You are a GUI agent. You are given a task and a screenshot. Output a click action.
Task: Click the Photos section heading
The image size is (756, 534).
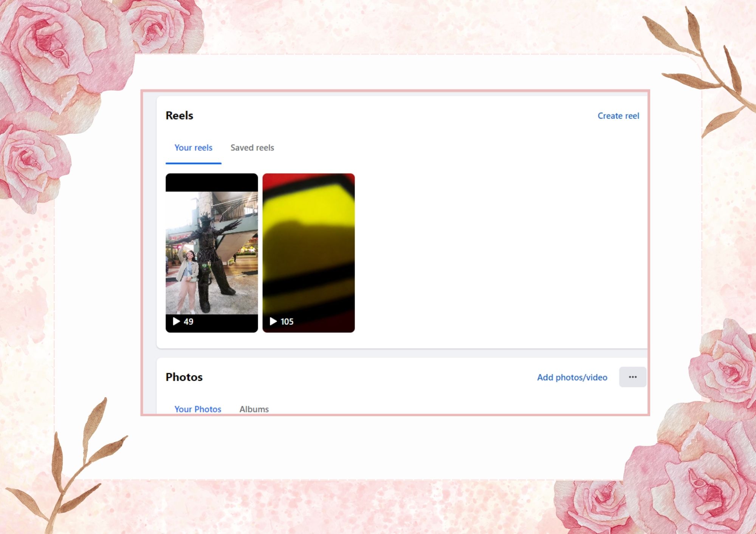click(184, 377)
